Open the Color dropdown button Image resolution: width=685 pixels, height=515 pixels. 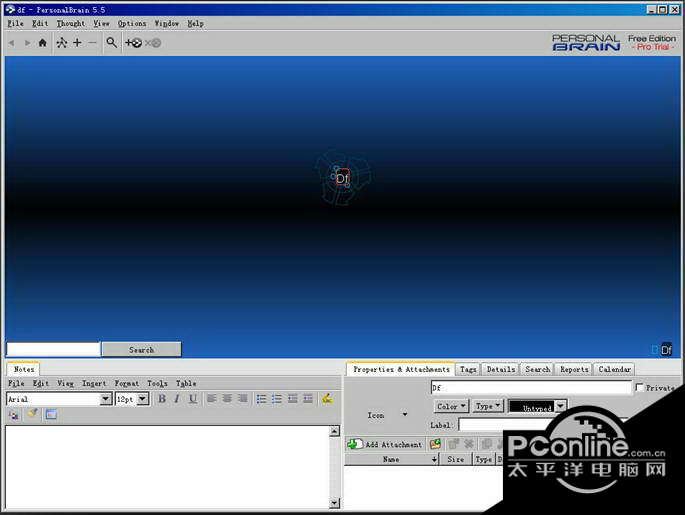(x=451, y=406)
